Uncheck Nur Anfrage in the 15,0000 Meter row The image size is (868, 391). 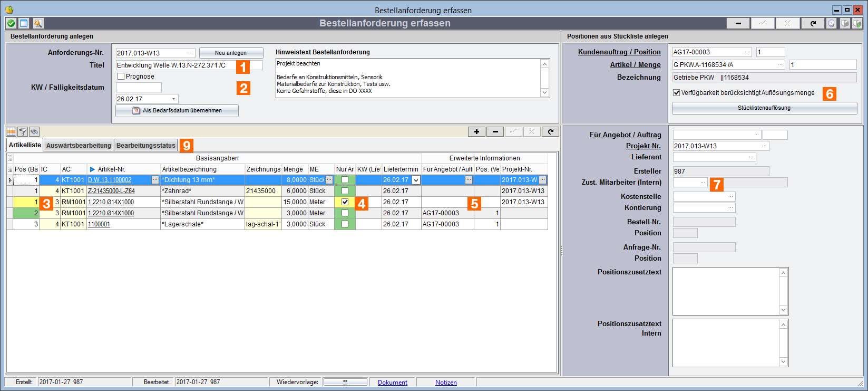[x=345, y=202]
